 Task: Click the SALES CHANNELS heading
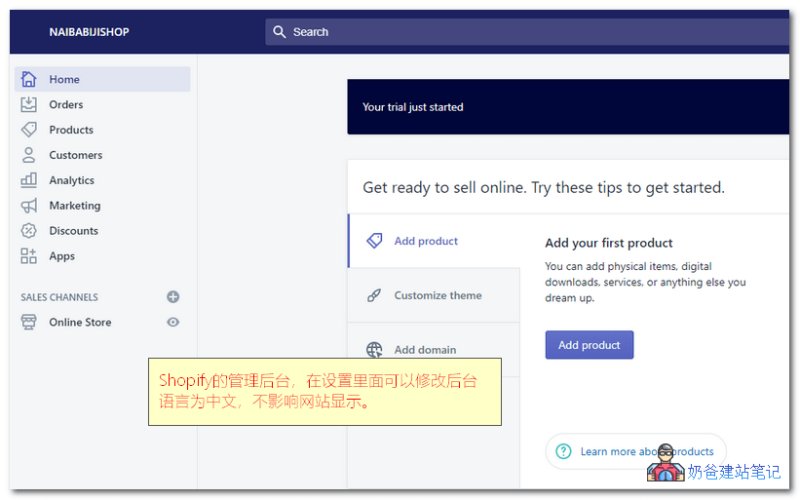coord(59,297)
